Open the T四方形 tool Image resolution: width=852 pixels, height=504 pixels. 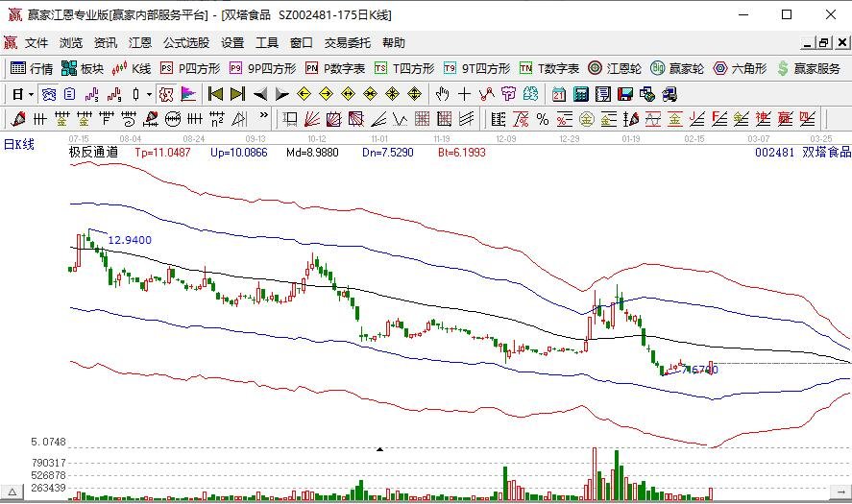coord(404,68)
